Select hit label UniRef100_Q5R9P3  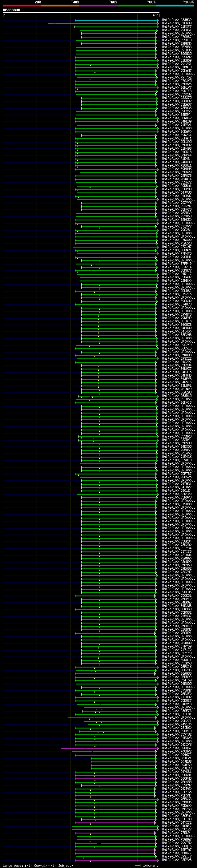[x=177, y=497]
